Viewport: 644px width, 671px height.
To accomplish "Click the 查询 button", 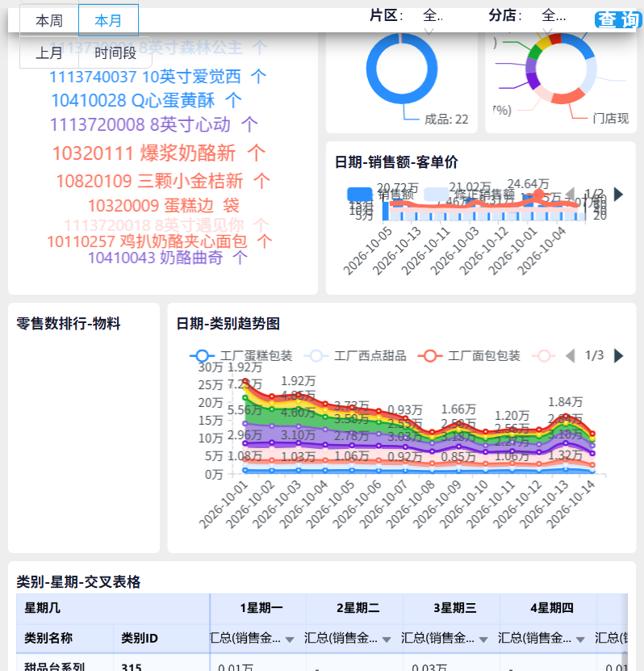I will (618, 19).
